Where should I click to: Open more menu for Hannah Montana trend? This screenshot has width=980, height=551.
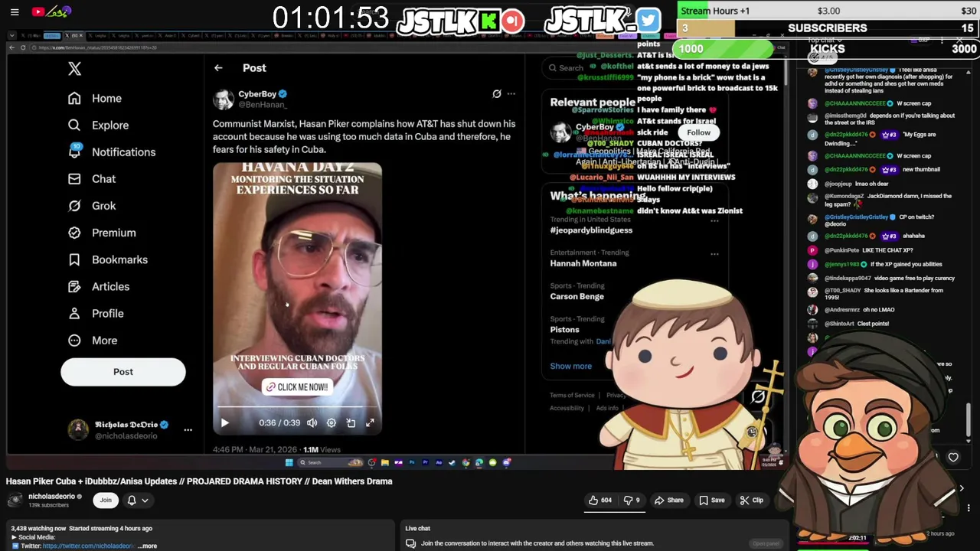tap(714, 254)
